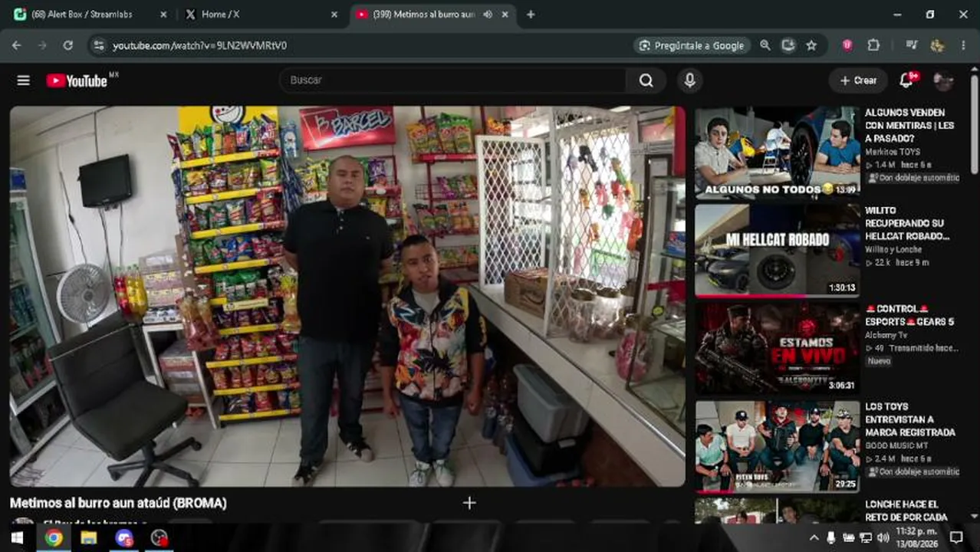Click the Crear button
The image size is (980, 552).
(858, 80)
